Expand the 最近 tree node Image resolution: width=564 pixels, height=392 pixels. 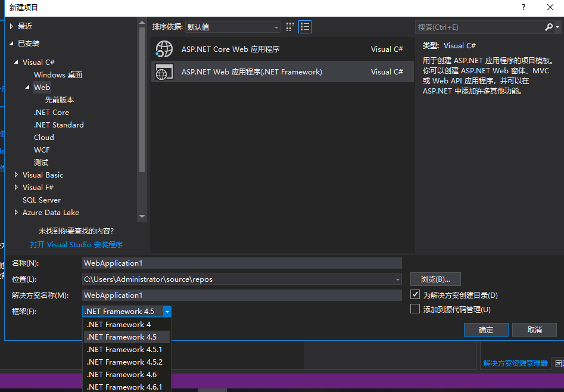(11, 26)
